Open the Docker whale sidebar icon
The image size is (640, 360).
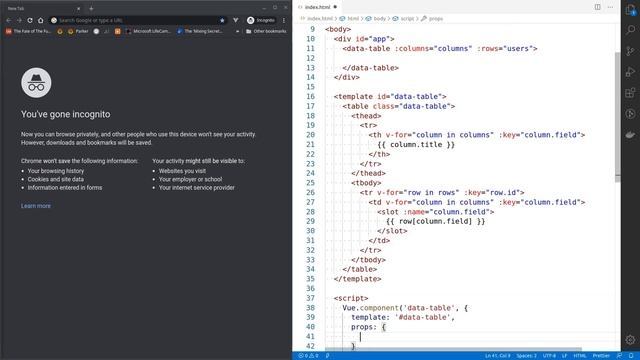pos(631,135)
